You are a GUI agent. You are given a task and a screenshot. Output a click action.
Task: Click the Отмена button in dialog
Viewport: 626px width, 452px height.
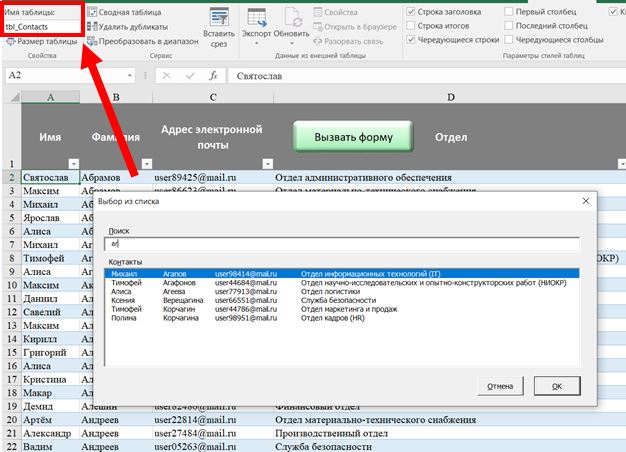[x=500, y=386]
